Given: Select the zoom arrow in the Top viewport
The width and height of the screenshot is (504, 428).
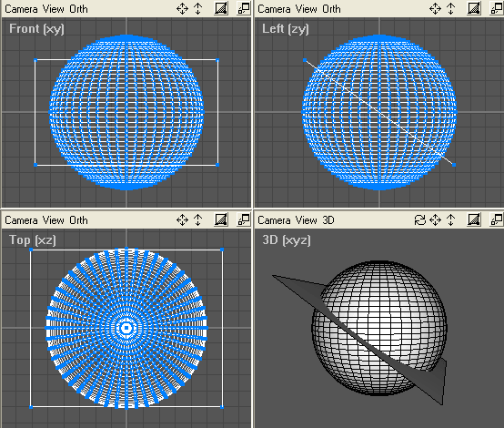Looking at the screenshot, I should (198, 220).
